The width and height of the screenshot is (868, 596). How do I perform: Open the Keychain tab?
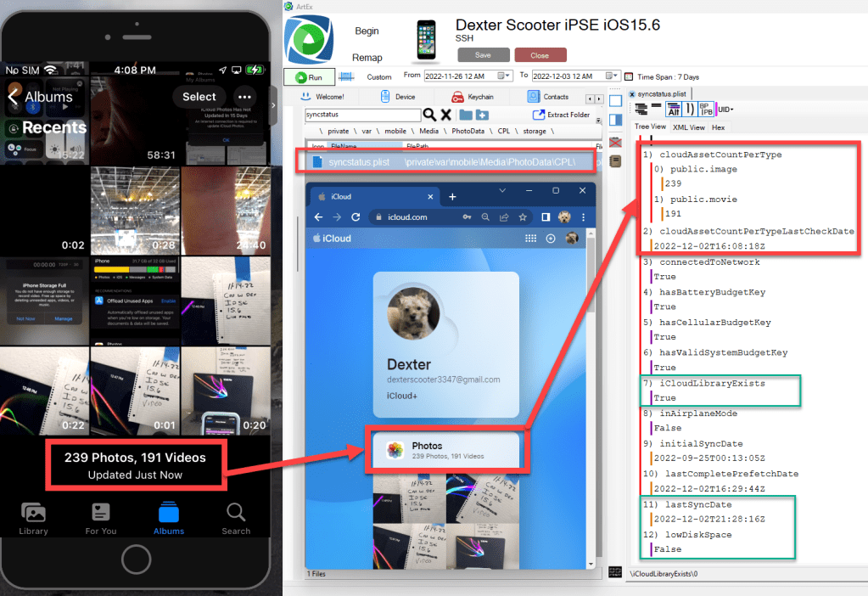[x=473, y=97]
